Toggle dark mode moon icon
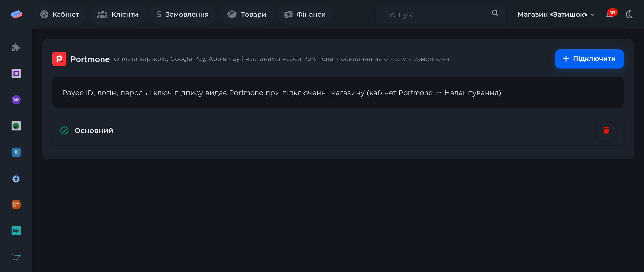Screen dimensions: 644x272 tap(629, 14)
